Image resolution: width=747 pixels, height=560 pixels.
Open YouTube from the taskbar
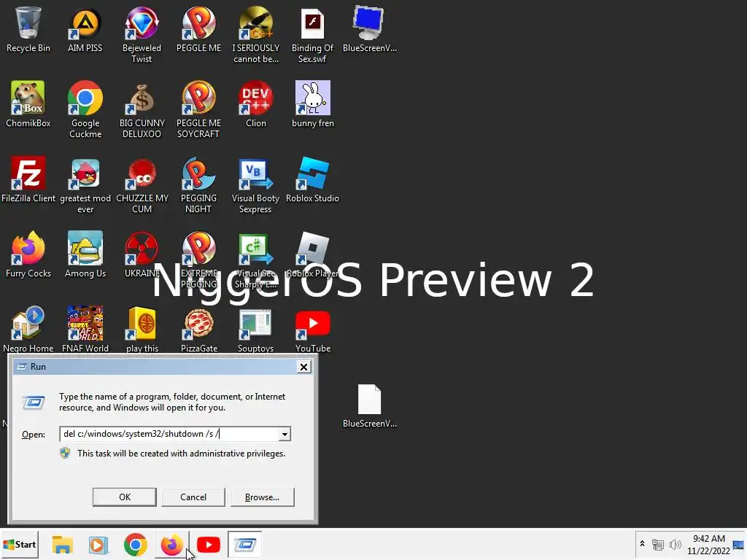click(x=208, y=544)
